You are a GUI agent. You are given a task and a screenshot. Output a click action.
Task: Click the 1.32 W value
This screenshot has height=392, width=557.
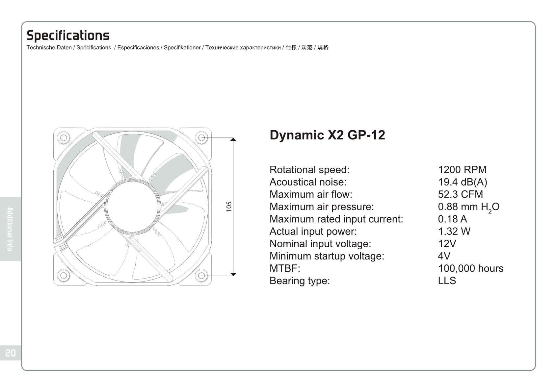[454, 232]
